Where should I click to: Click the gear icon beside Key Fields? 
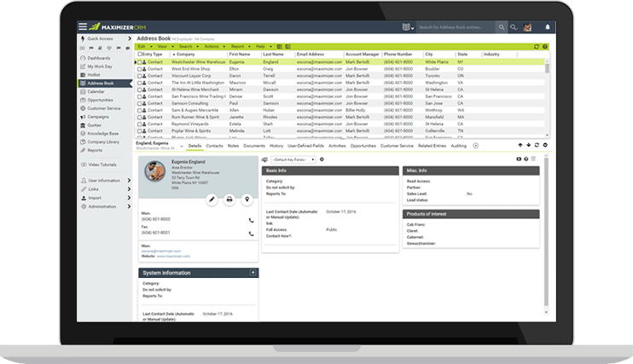[322, 159]
